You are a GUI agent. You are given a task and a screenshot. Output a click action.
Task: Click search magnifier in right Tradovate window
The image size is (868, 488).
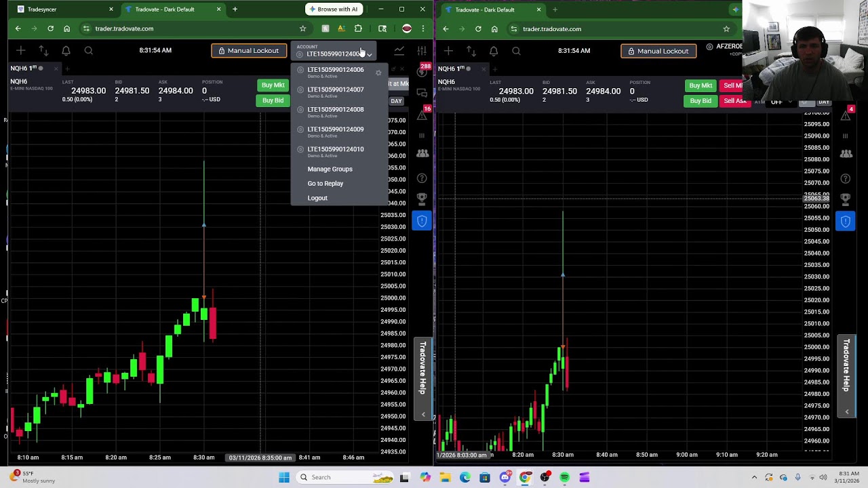tap(516, 51)
